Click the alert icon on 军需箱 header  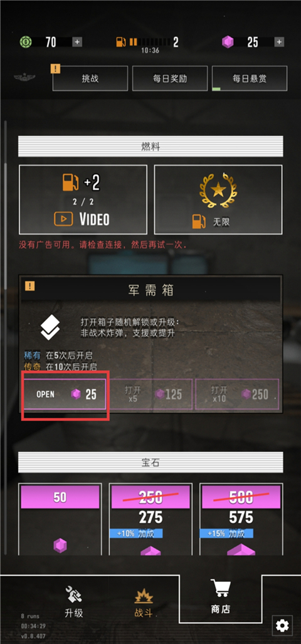click(x=29, y=286)
